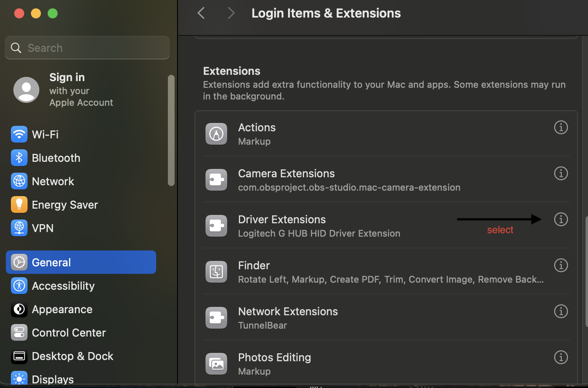
Task: Go forward using the forward chevron
Action: [x=231, y=13]
